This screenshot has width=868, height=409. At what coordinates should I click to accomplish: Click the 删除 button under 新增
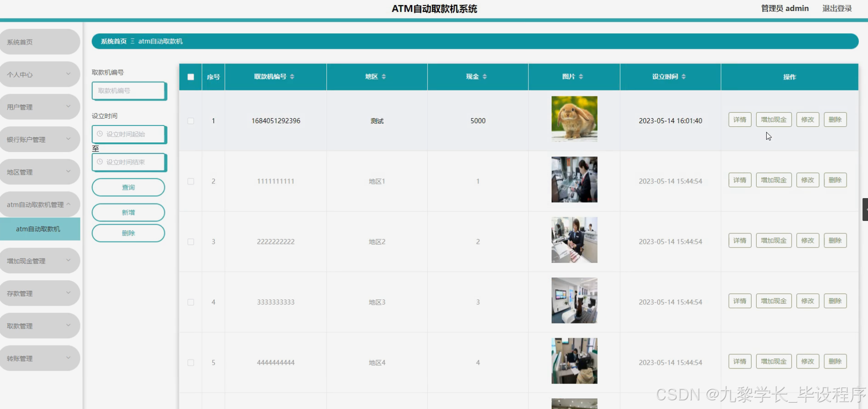(128, 233)
